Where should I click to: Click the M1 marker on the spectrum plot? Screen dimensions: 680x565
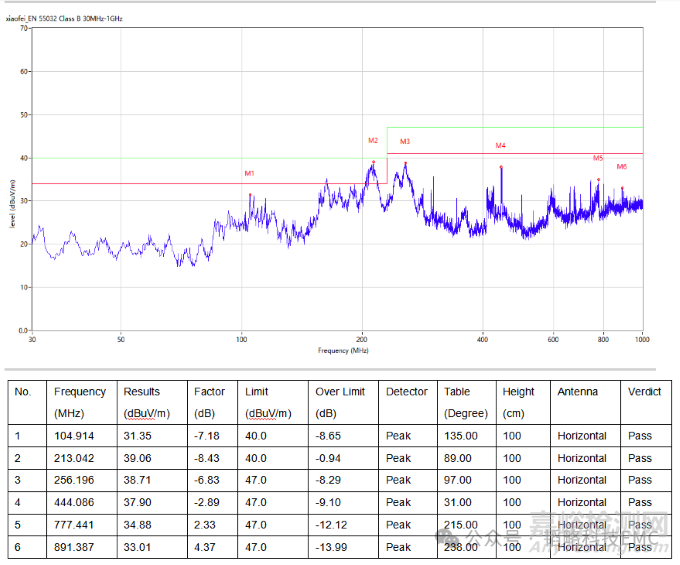click(250, 174)
